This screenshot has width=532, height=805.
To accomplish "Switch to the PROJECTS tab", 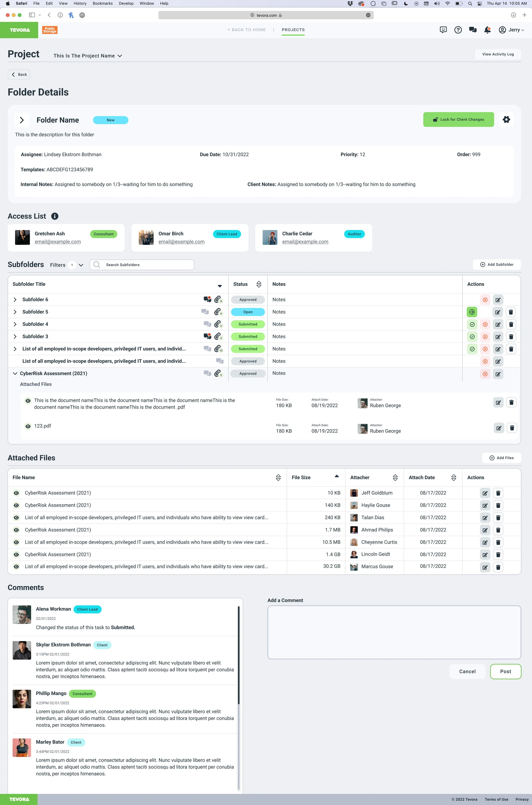I will (x=293, y=30).
